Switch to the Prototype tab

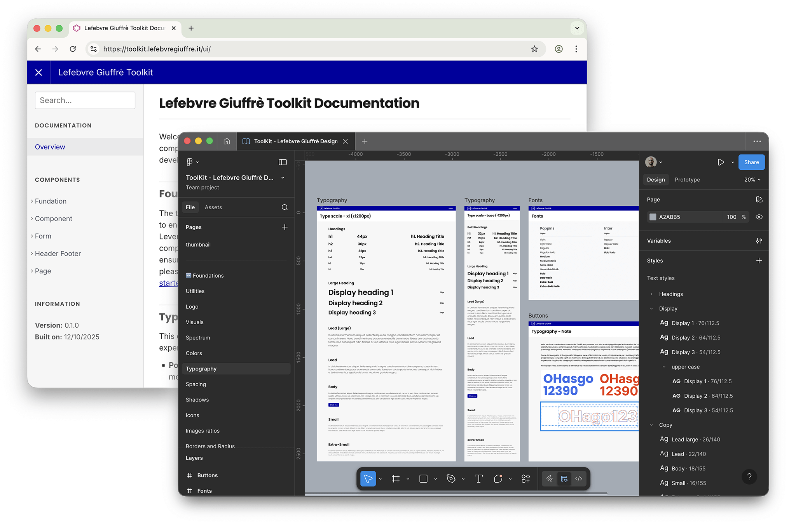(687, 180)
